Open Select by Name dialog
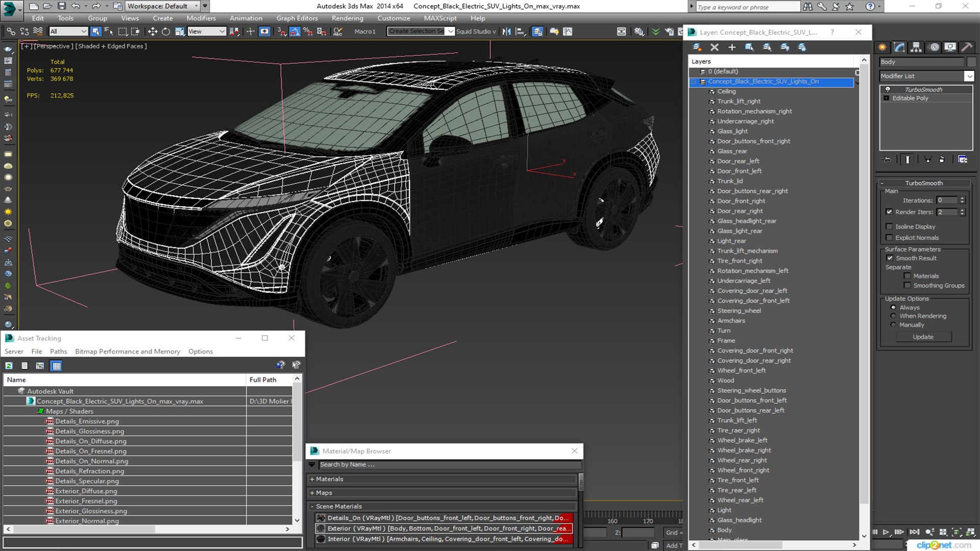The image size is (980, 551). click(x=109, y=32)
